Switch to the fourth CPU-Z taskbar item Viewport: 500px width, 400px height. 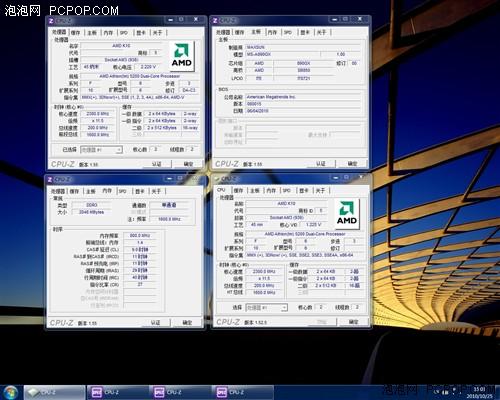click(243, 392)
